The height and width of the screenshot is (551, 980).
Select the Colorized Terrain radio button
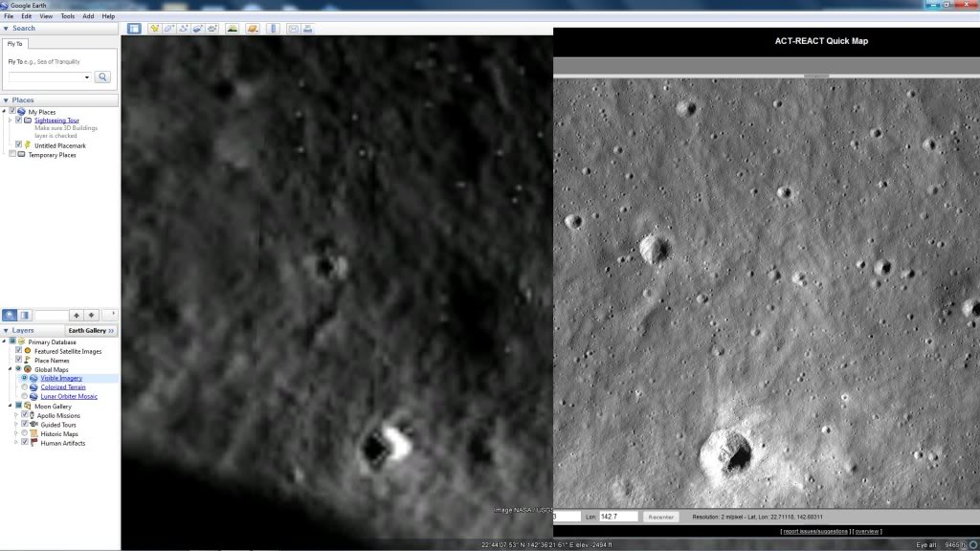coord(25,386)
